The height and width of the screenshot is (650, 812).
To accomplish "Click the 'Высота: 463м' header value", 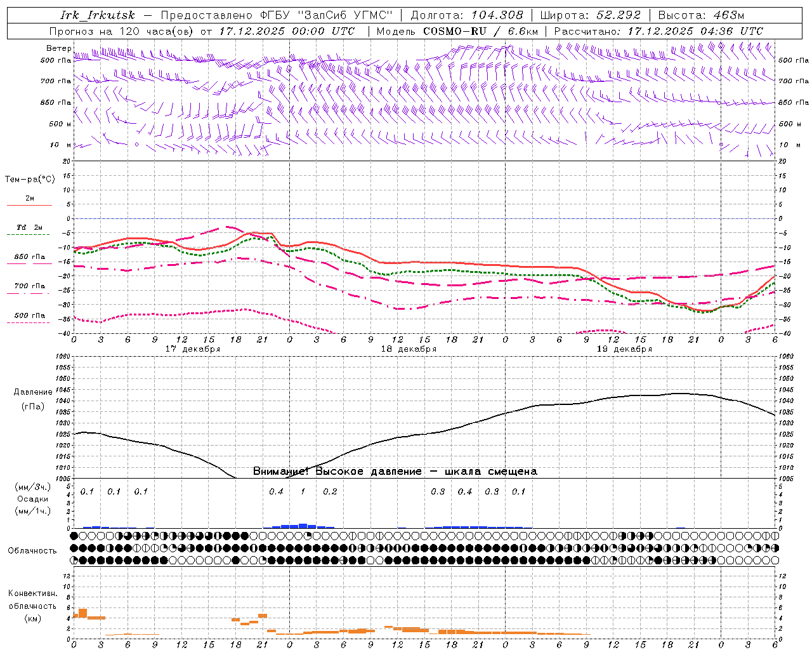I will point(701,15).
